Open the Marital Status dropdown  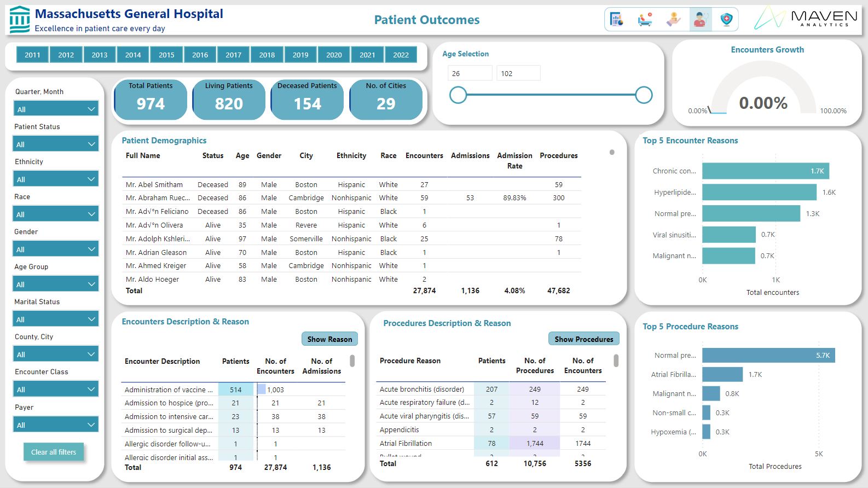(x=55, y=319)
